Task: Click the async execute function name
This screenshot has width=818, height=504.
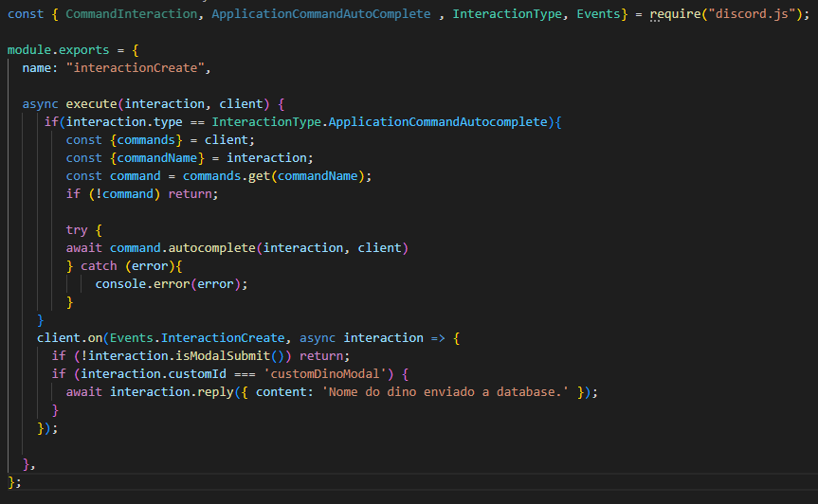Action: pyautogui.click(x=91, y=103)
